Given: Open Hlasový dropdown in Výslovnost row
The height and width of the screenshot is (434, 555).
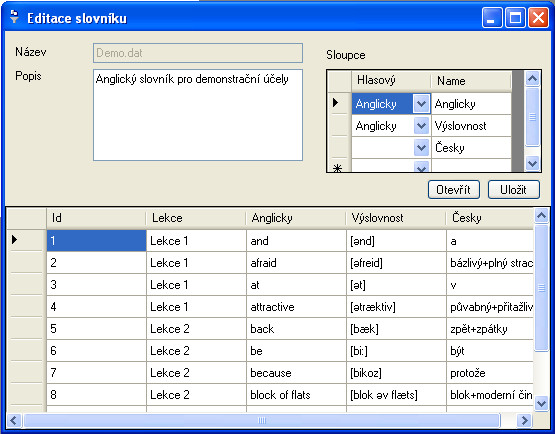Looking at the screenshot, I should click(x=421, y=126).
